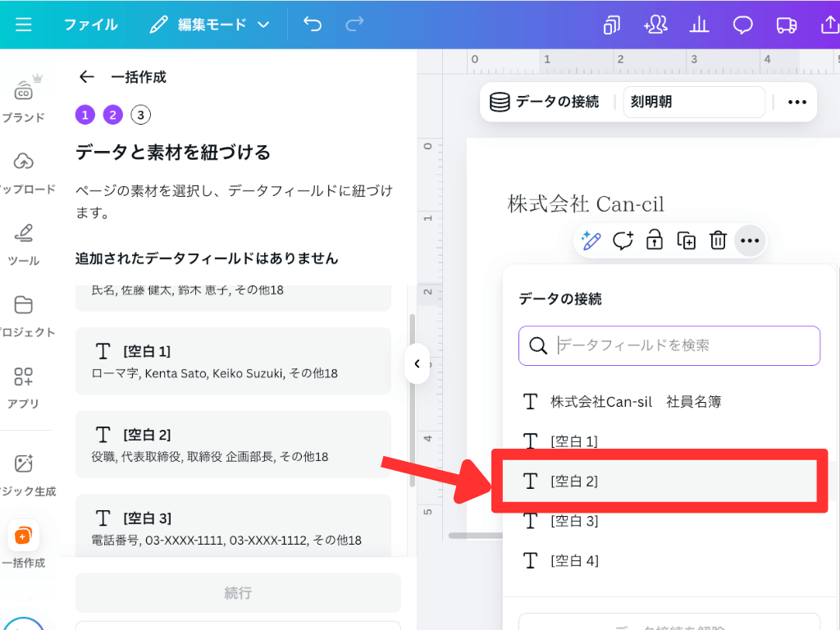Go back with the arrow beside 一括作成
The height and width of the screenshot is (630, 840).
point(87,77)
